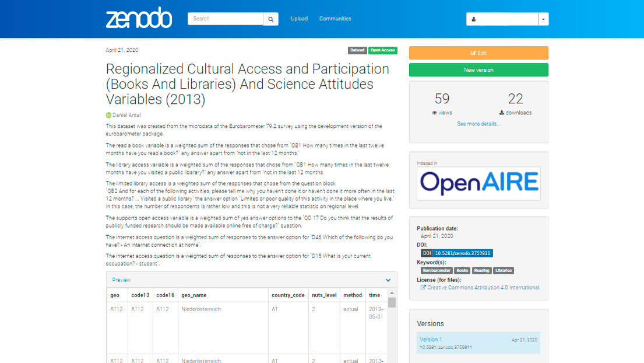This screenshot has height=363, width=644.
Task: Click the Creative Commons license link
Action: (483, 287)
